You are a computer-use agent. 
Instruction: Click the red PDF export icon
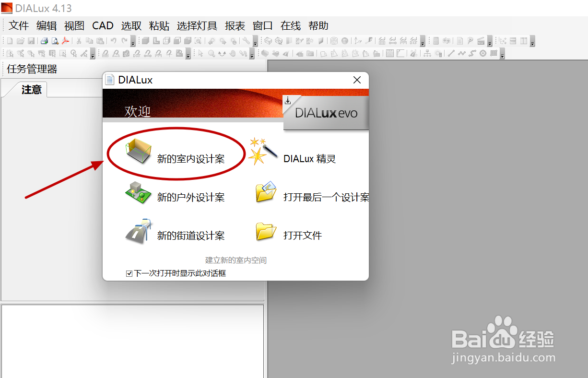coord(66,41)
